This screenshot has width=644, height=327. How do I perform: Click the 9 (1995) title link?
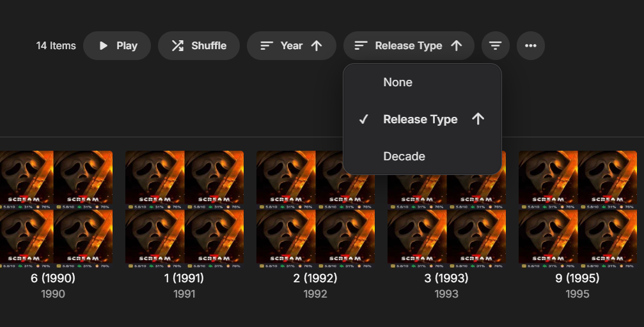(x=577, y=278)
